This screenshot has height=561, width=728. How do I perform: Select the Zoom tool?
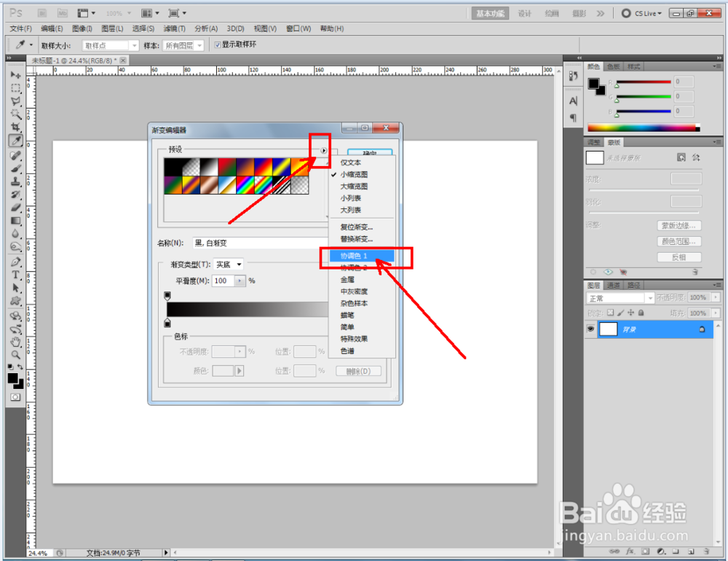coord(15,355)
